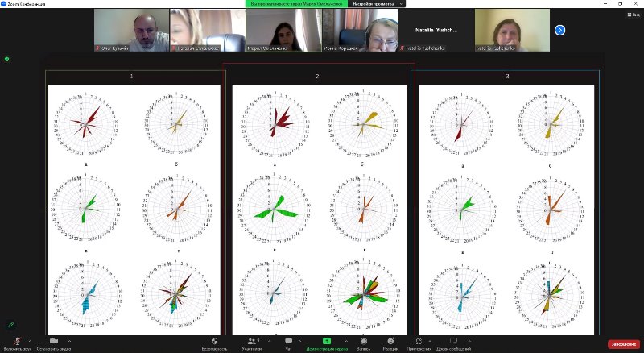Image resolution: width=644 pixels, height=353 pixels.
Task: Select video thumbnail of woman wearing headphones
Action: click(x=360, y=31)
